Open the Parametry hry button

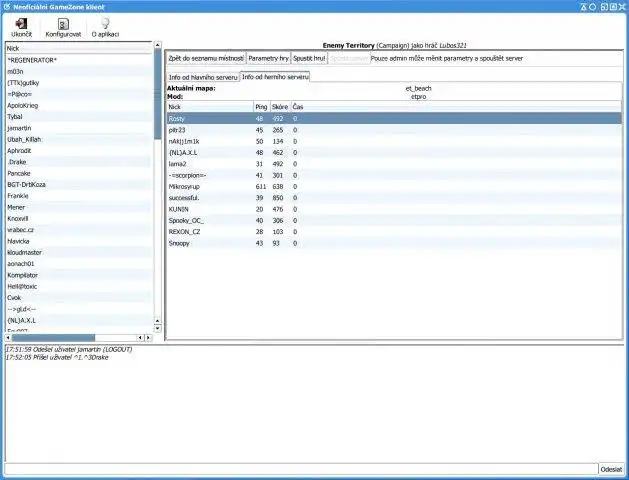tap(268, 58)
